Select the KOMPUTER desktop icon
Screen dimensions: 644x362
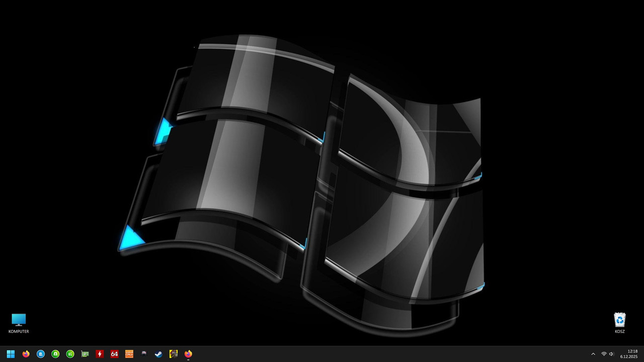click(19, 323)
